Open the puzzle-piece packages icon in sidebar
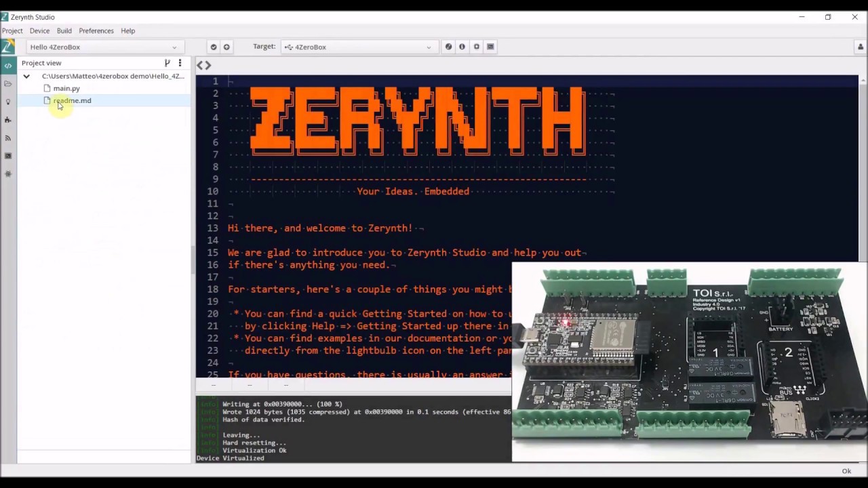Viewport: 868px width, 488px height. 8,120
